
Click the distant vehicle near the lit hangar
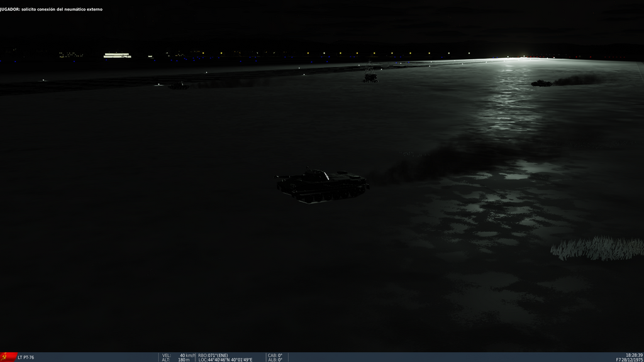[x=179, y=85]
